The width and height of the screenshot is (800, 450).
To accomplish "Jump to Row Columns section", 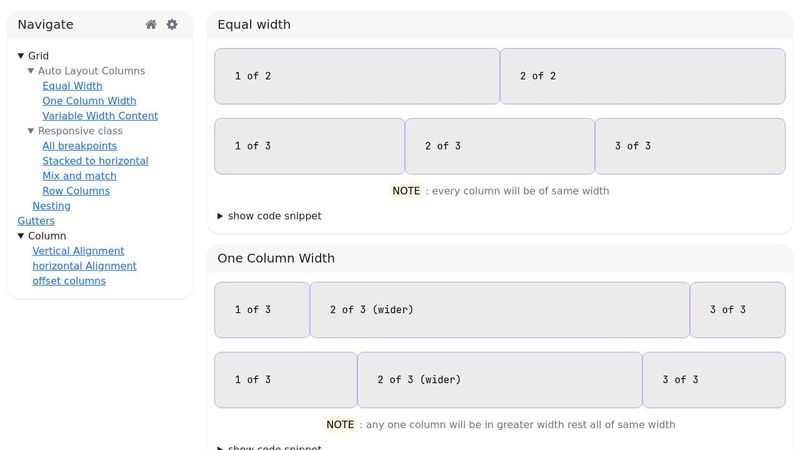I will [x=76, y=191].
